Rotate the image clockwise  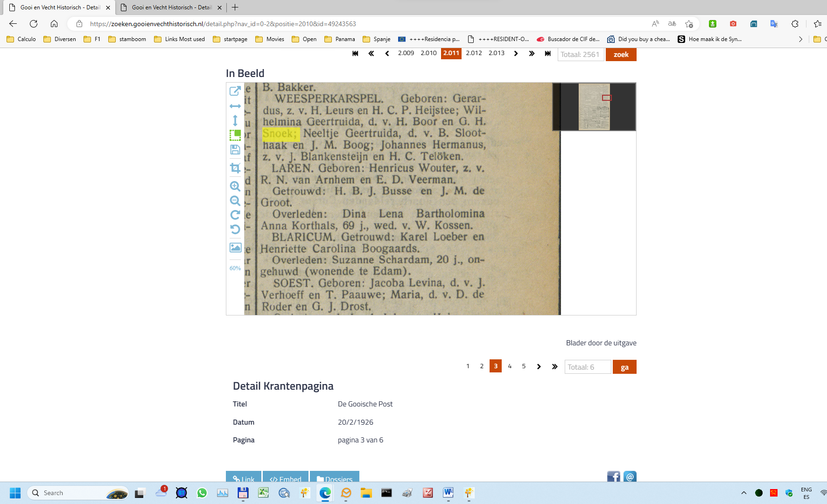coord(235,215)
